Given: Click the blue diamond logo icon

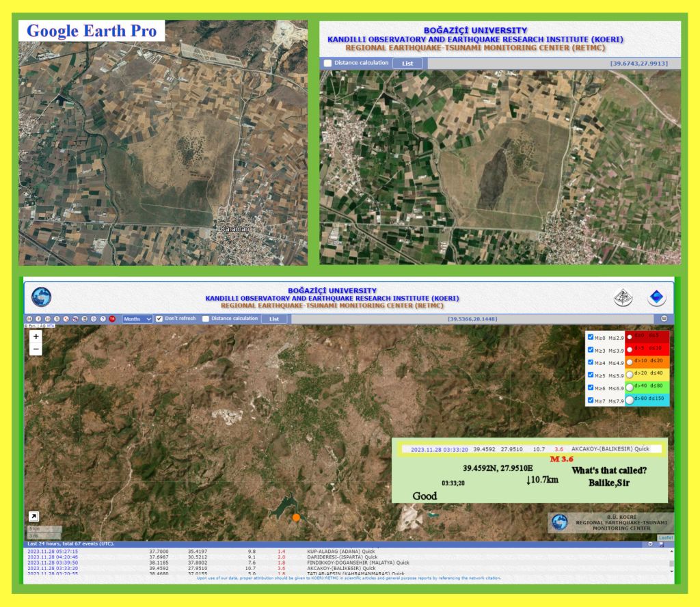Looking at the screenshot, I should (657, 297).
